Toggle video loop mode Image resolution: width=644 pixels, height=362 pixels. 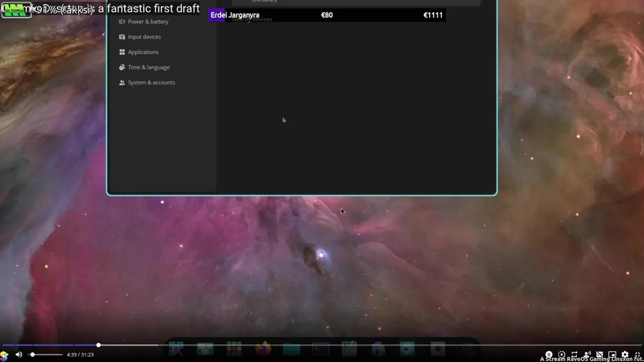coord(574,354)
